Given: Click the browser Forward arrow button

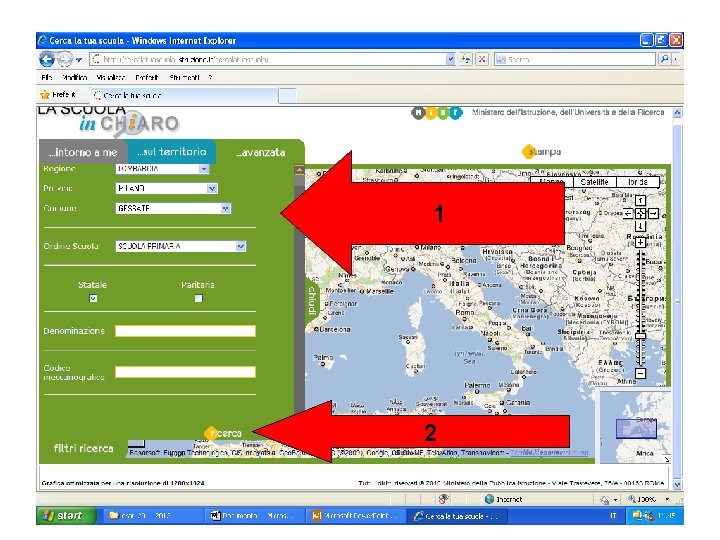Looking at the screenshot, I should [x=65, y=59].
